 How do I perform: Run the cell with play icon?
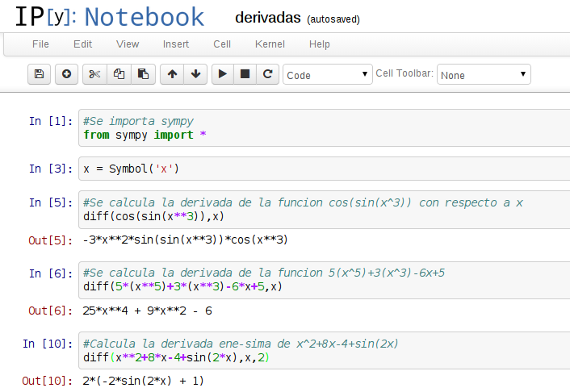tap(222, 74)
